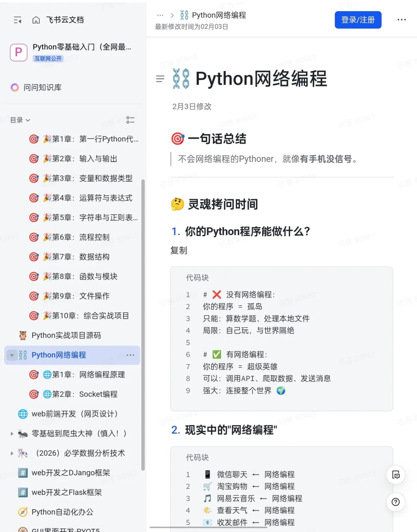Click the sidebar vertical scrollbar
Viewport: 417px width, 532px height.
click(143, 324)
